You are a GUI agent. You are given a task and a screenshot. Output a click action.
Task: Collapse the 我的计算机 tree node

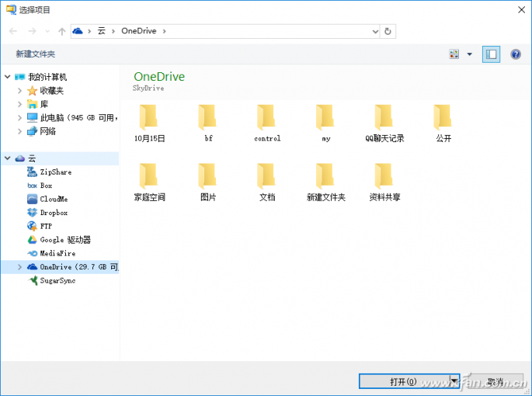pyautogui.click(x=8, y=77)
